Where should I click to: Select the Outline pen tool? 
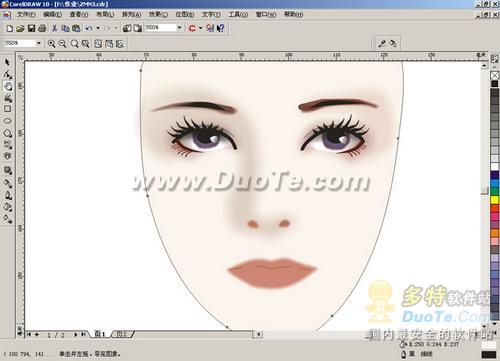[7, 195]
